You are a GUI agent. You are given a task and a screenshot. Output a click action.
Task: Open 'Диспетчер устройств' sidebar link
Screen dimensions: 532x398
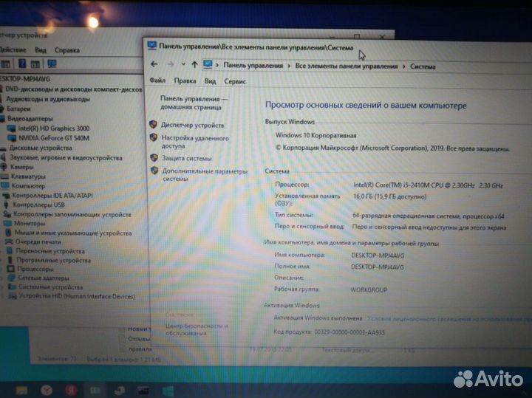192,125
